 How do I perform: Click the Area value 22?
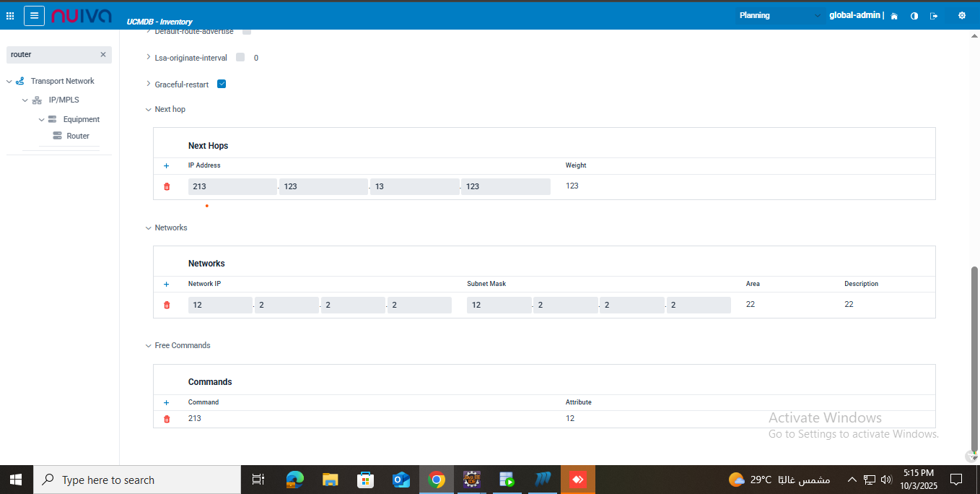click(751, 304)
